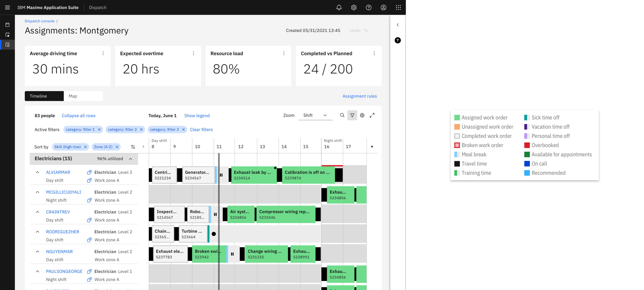This screenshot has width=644, height=290.
Task: Select work order Exhaust leak by 5234514
Action: click(x=254, y=175)
